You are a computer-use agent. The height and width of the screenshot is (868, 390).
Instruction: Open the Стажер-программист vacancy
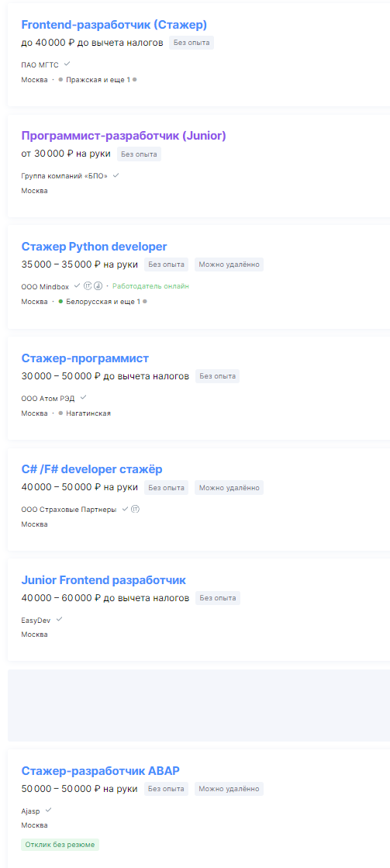85,358
